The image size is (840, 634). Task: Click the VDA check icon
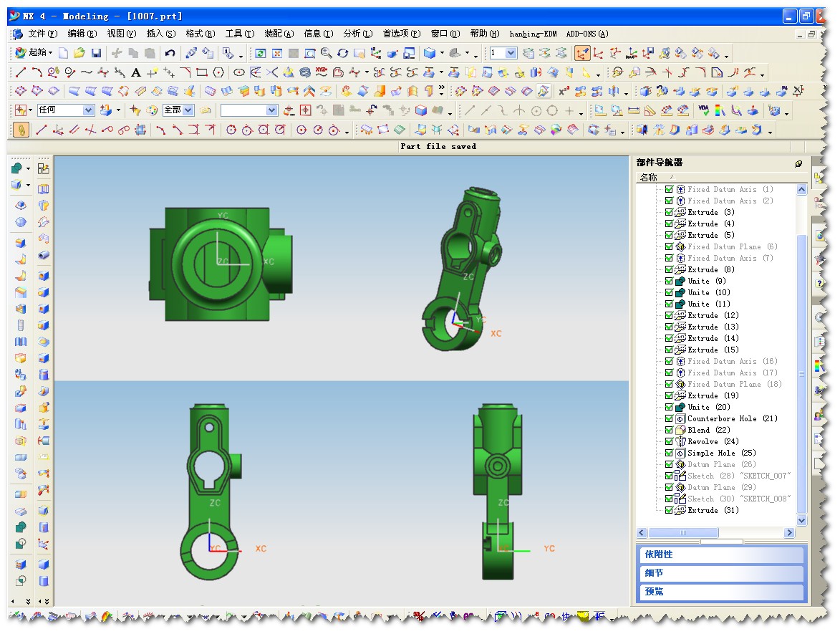[703, 111]
